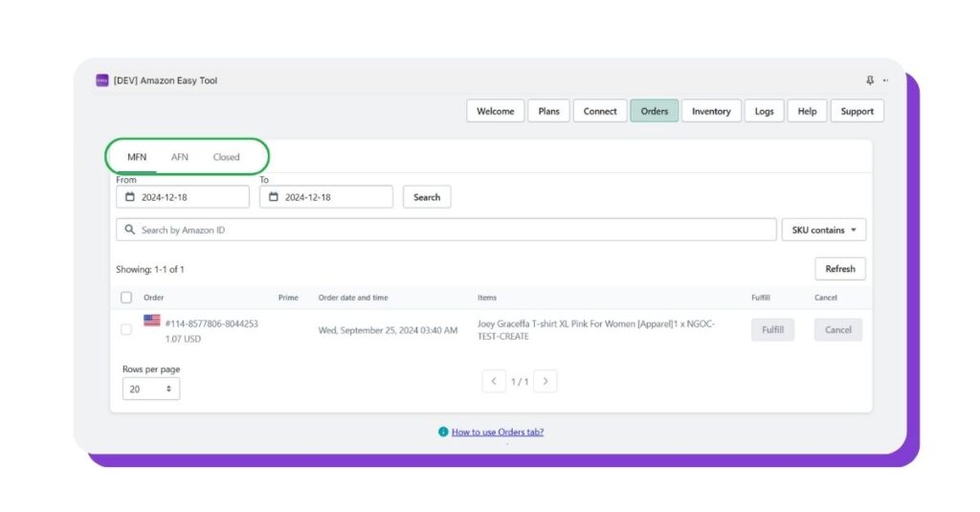This screenshot has height=512, width=980.
Task: Open the SKU contains dropdown
Action: [x=824, y=230]
